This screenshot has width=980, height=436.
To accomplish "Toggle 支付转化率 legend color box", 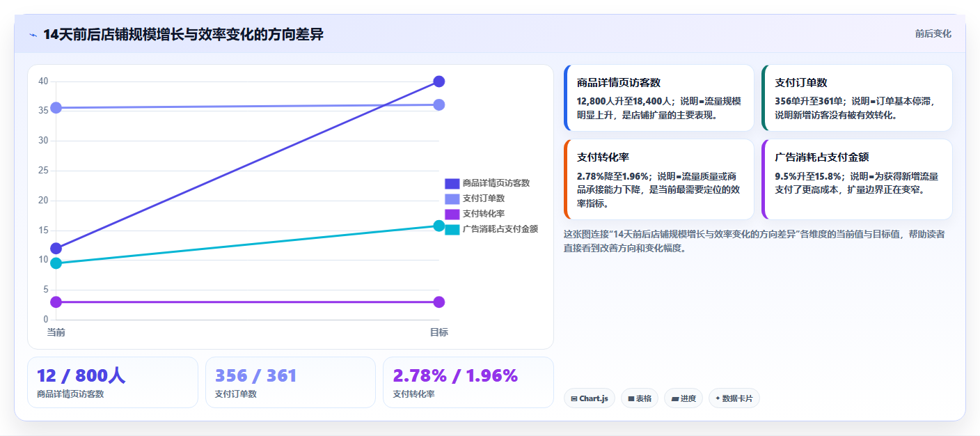I will coord(452,214).
